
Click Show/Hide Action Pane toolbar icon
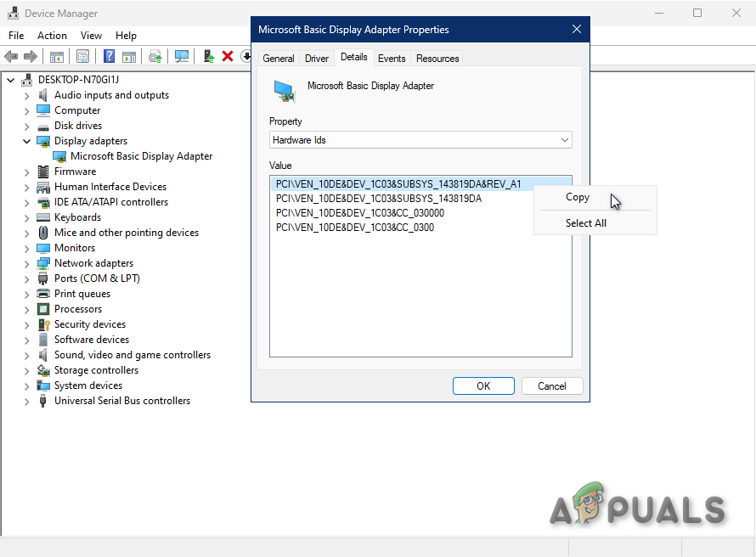coord(129,57)
